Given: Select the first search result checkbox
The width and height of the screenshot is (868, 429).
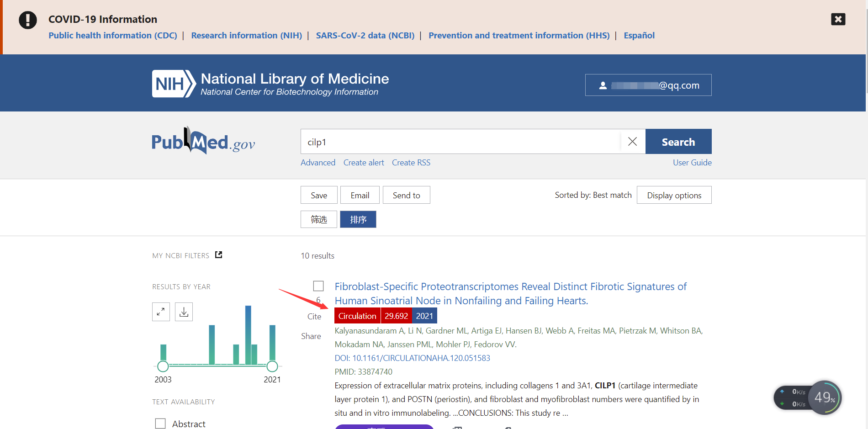Looking at the screenshot, I should tap(318, 286).
